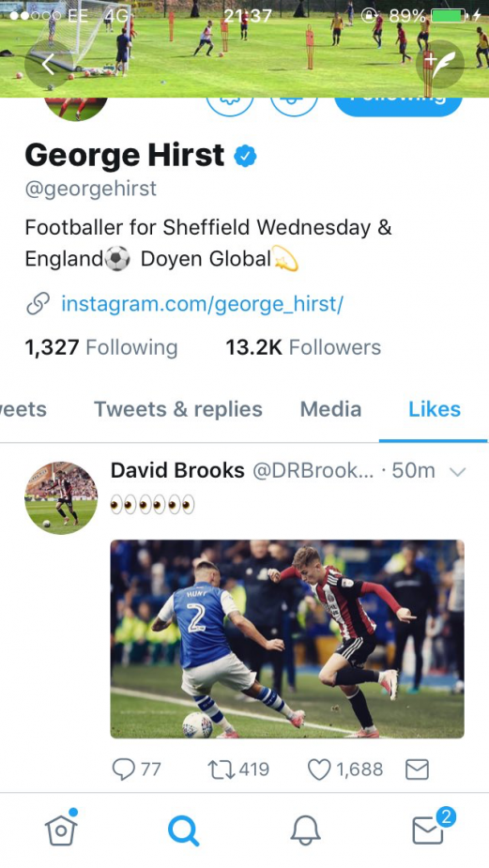Image resolution: width=489 pixels, height=868 pixels.
Task: View the 13.2K Followers list
Action: pos(303,347)
